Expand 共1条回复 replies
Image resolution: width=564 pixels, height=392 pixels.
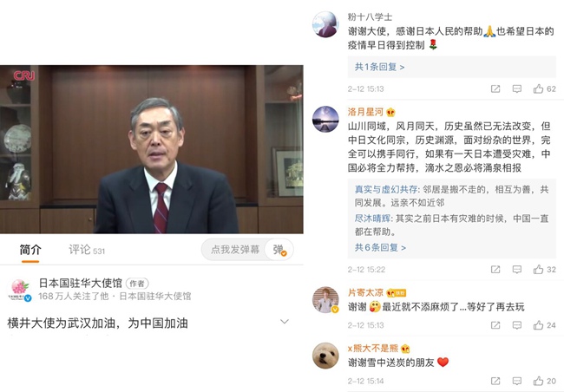(x=379, y=67)
